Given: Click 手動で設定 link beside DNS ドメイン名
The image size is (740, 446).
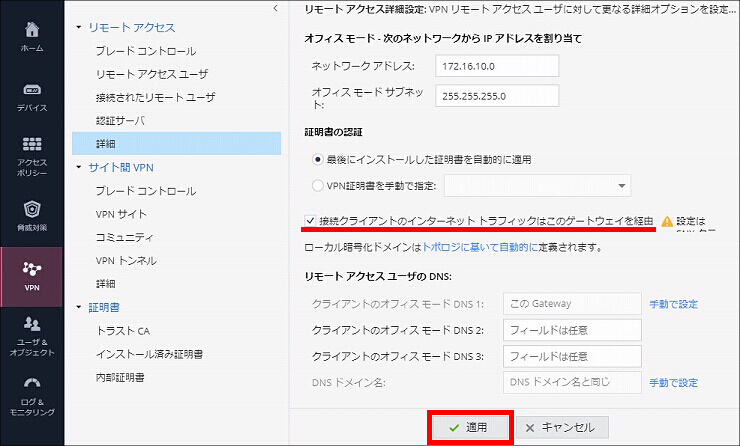Looking at the screenshot, I should (673, 382).
